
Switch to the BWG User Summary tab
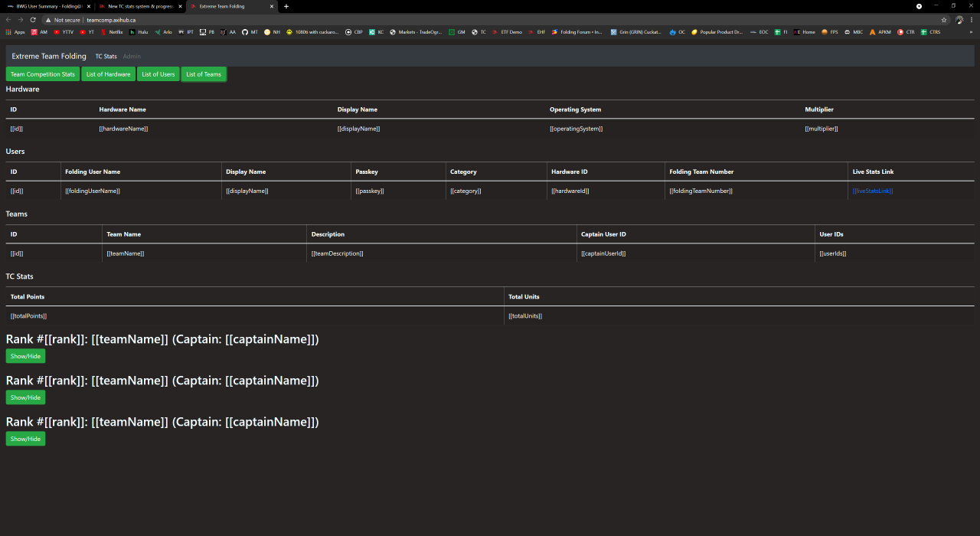point(47,6)
